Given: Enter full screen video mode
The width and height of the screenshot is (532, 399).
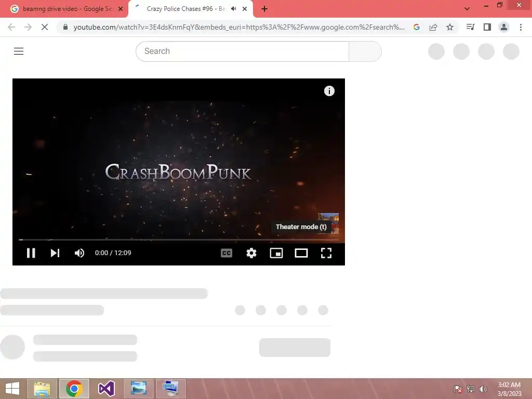Looking at the screenshot, I should [x=326, y=253].
